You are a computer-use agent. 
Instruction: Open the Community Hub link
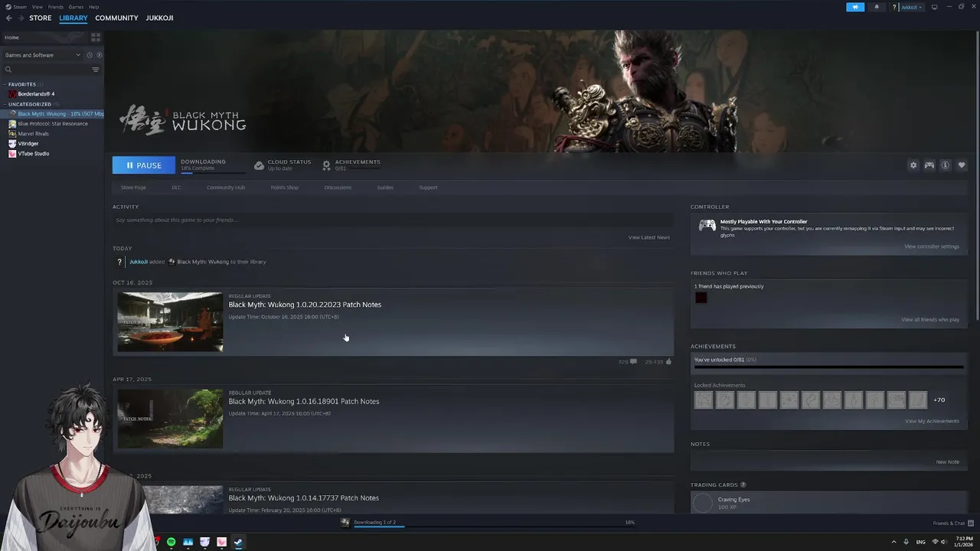(226, 187)
